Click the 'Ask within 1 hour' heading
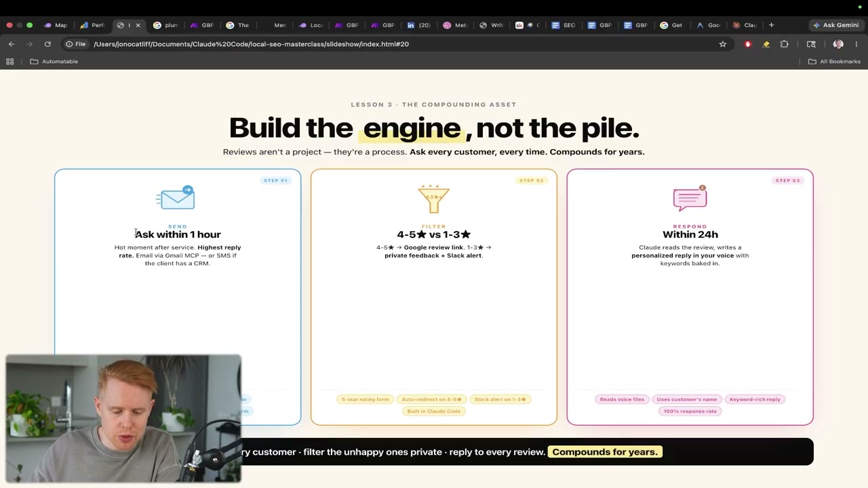The width and height of the screenshot is (868, 488). coord(178,235)
